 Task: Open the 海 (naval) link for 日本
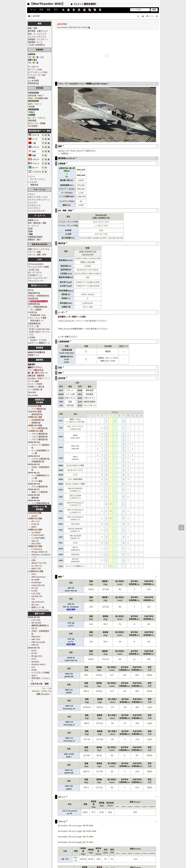49,151
